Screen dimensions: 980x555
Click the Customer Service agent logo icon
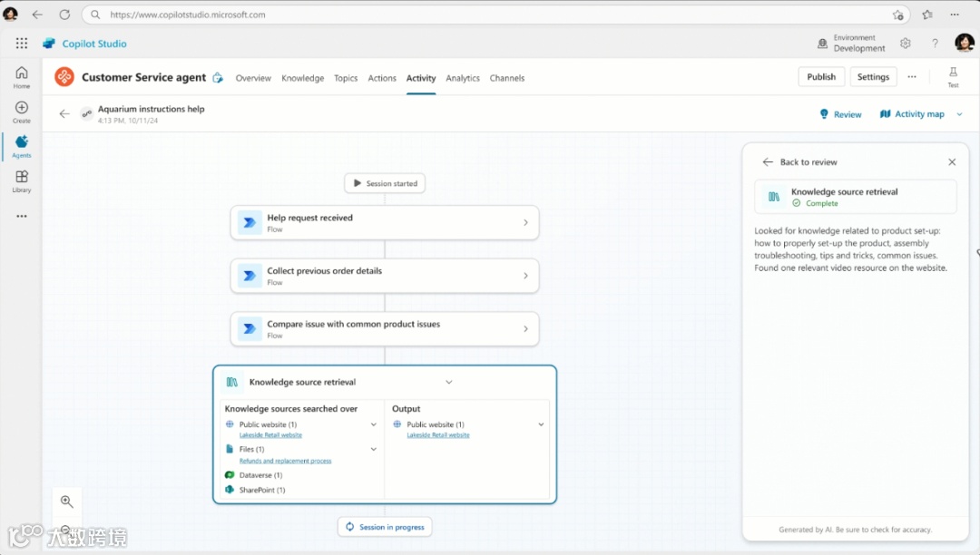point(64,77)
